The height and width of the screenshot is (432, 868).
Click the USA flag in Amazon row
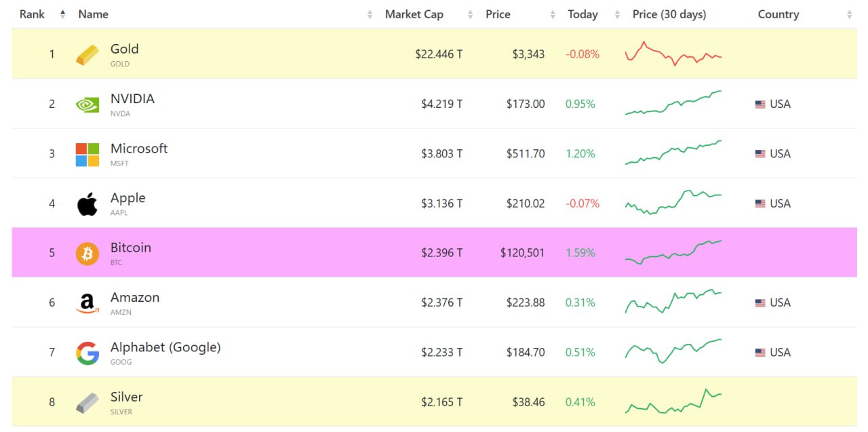pos(760,303)
